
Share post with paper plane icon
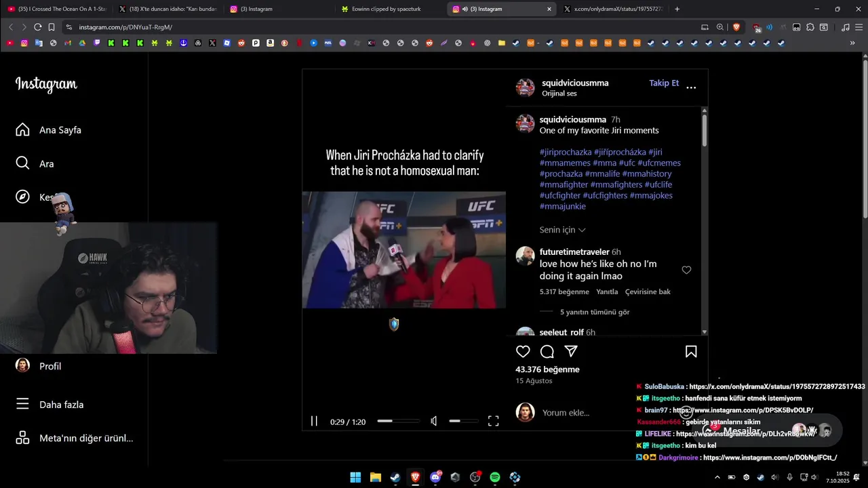(571, 351)
